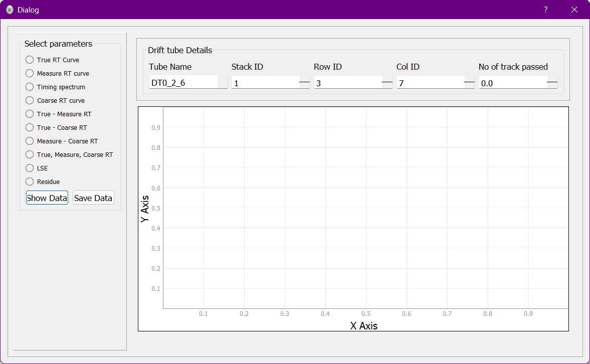This screenshot has width=590, height=364.
Task: Click the 0.9 tick on the Y axis
Action: (x=156, y=128)
